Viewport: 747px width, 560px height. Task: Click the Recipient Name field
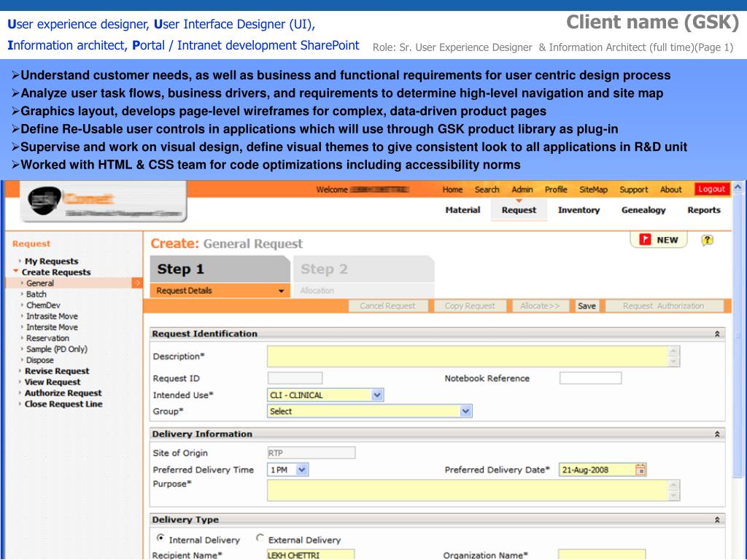click(311, 555)
